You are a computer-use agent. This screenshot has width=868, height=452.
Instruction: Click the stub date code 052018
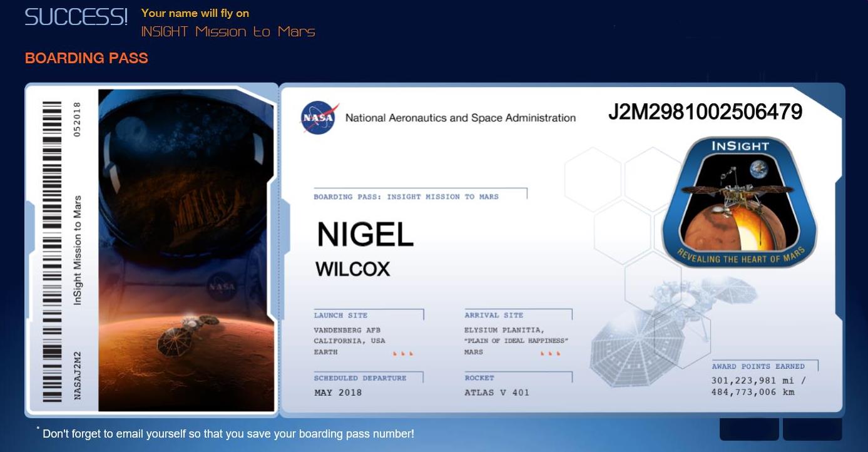[78, 119]
